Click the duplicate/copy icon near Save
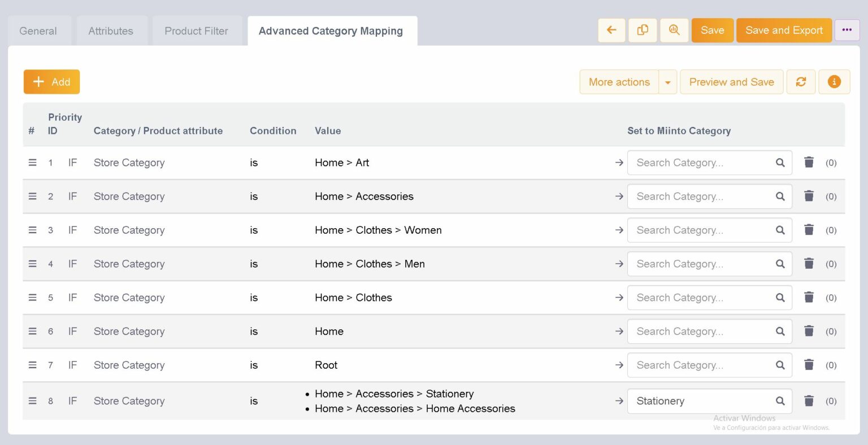Image resolution: width=868 pixels, height=445 pixels. pos(643,30)
